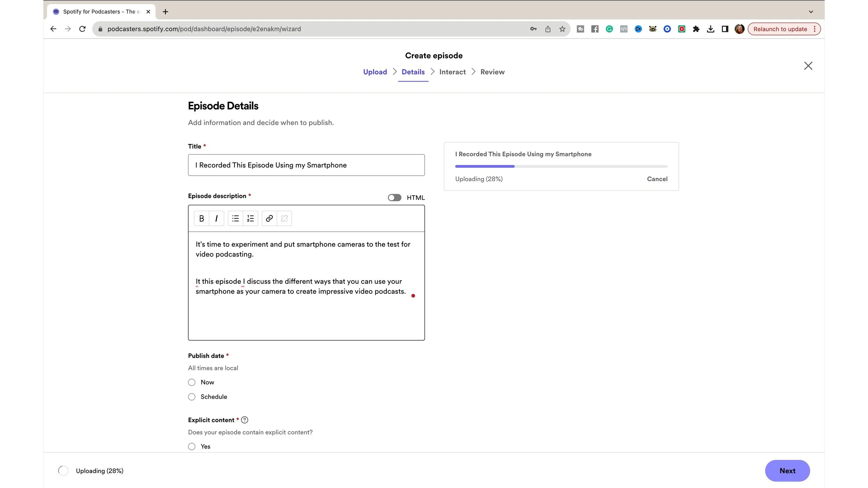
Task: Open the Chrome three-dot menu
Action: click(815, 29)
